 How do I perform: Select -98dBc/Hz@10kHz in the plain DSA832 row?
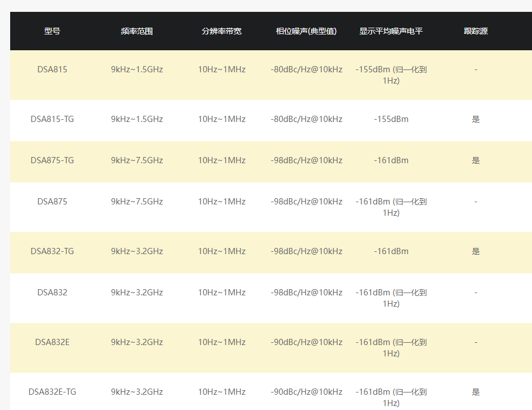[306, 293]
